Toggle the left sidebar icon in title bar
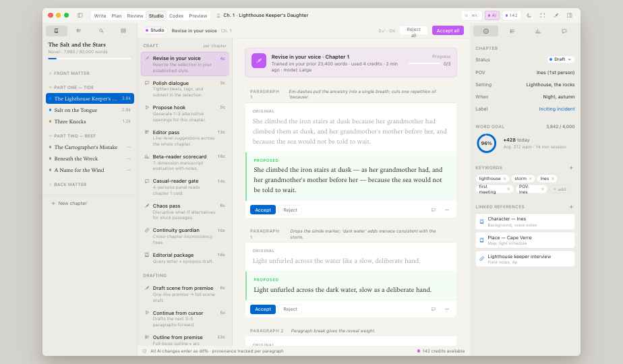Viewport: 623px width, 364px height. (x=80, y=15)
